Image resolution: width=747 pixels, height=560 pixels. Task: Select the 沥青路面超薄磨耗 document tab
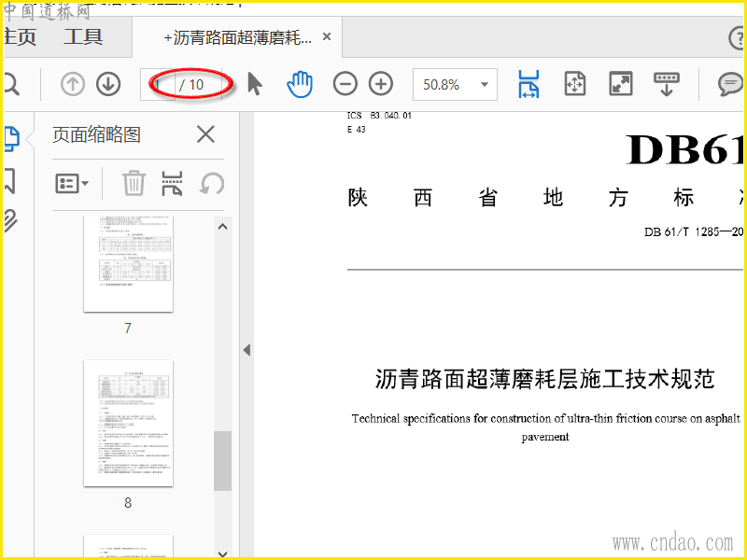[x=237, y=37]
